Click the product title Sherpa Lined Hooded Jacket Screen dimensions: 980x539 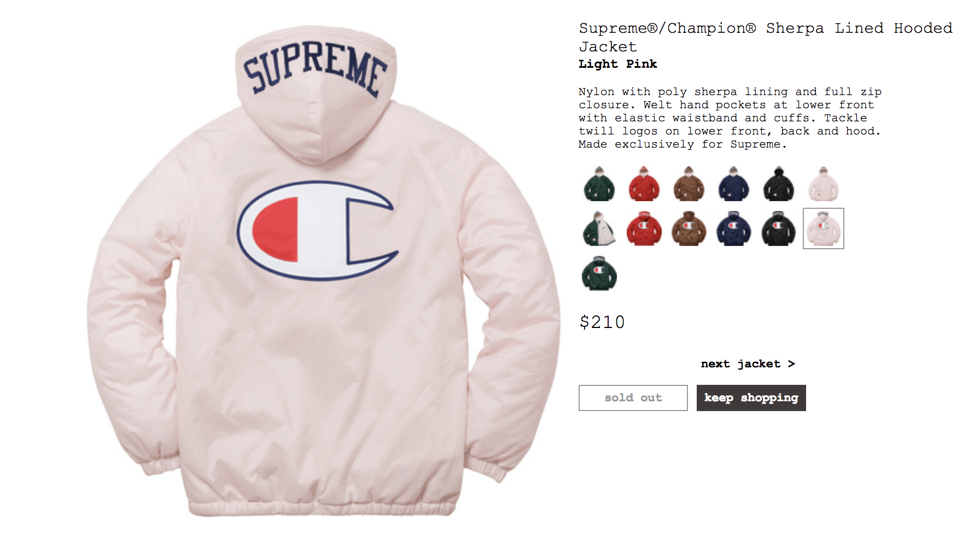766,37
